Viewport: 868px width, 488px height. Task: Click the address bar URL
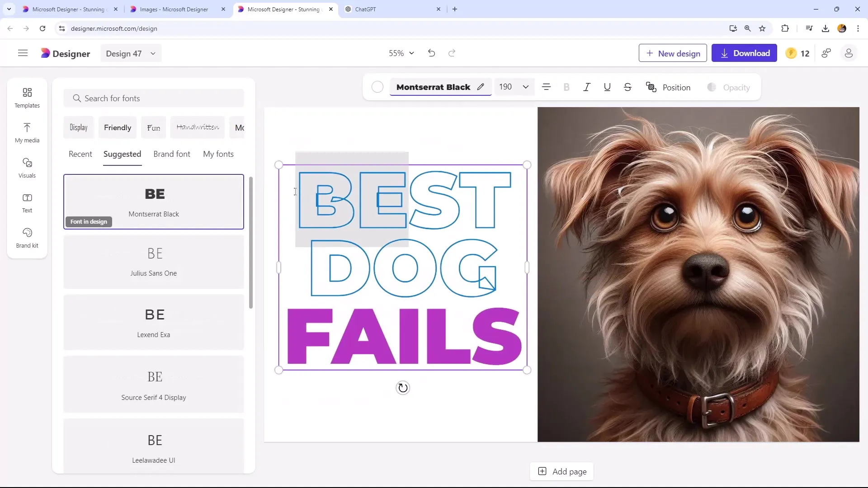[114, 28]
